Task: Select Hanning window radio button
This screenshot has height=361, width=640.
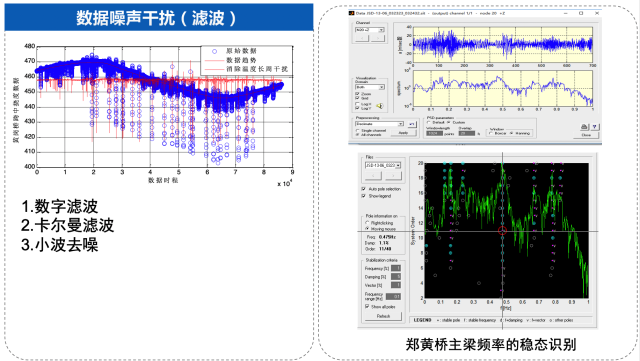Action: [512, 133]
